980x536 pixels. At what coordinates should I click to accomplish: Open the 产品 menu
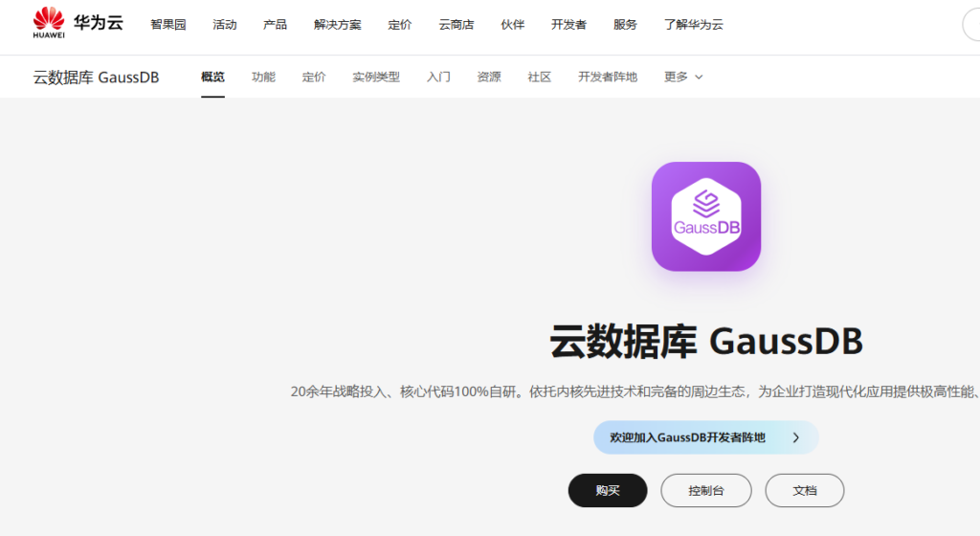pyautogui.click(x=275, y=24)
